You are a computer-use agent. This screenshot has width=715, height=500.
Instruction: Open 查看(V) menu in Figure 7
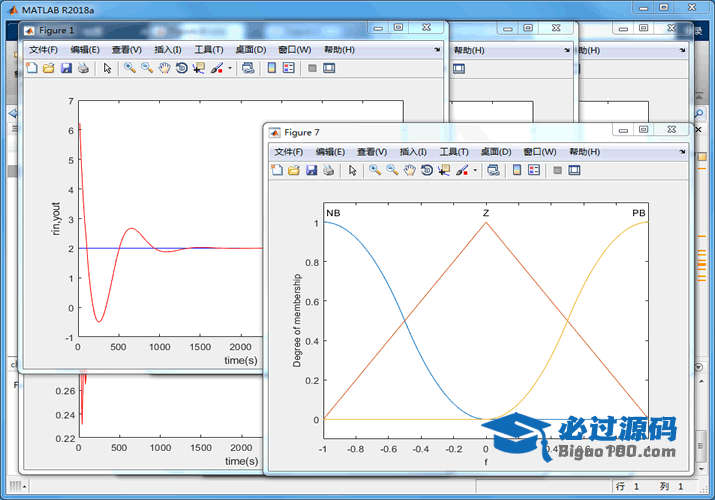point(372,152)
